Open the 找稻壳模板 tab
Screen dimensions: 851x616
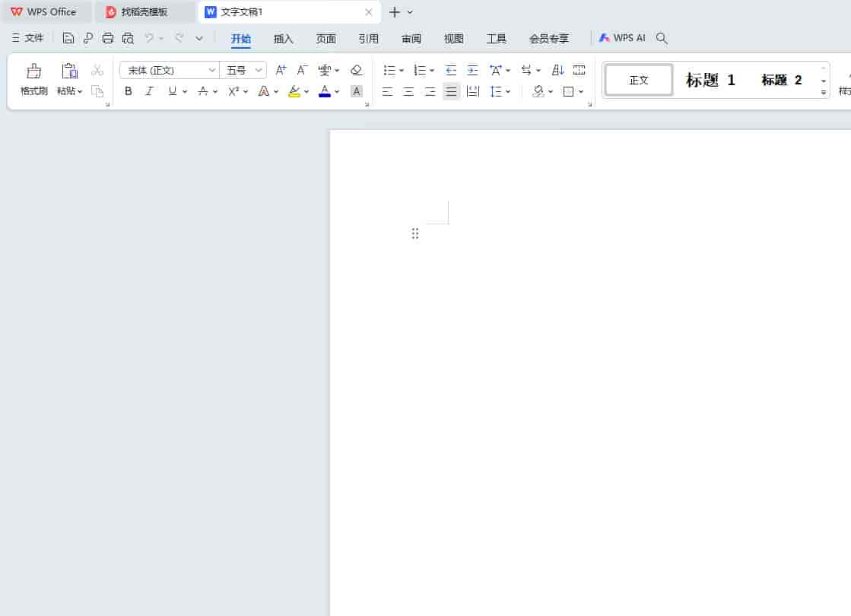pos(144,12)
